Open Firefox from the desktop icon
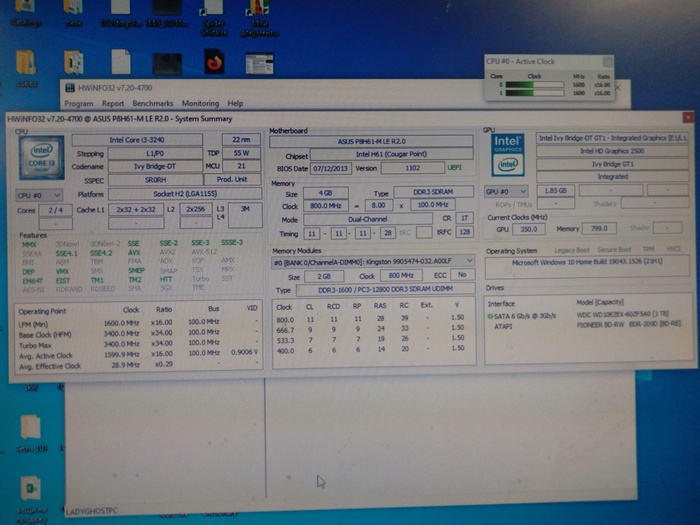 tap(214, 62)
